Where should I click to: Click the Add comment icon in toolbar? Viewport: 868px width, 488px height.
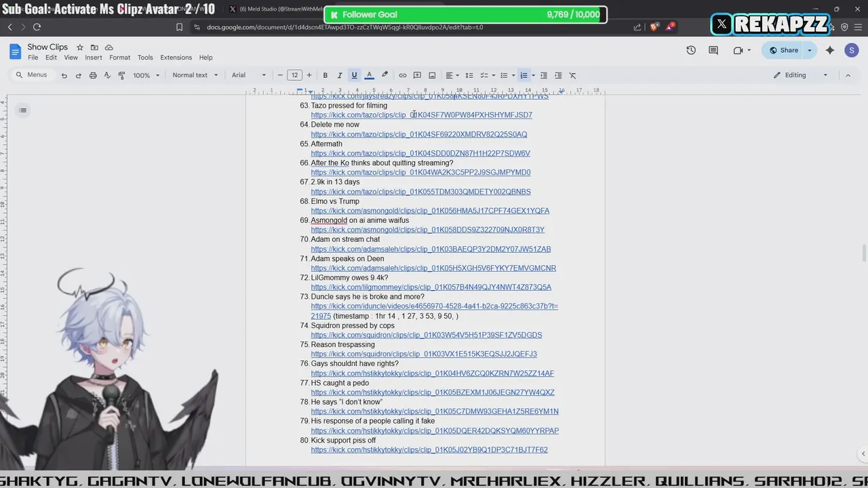417,75
